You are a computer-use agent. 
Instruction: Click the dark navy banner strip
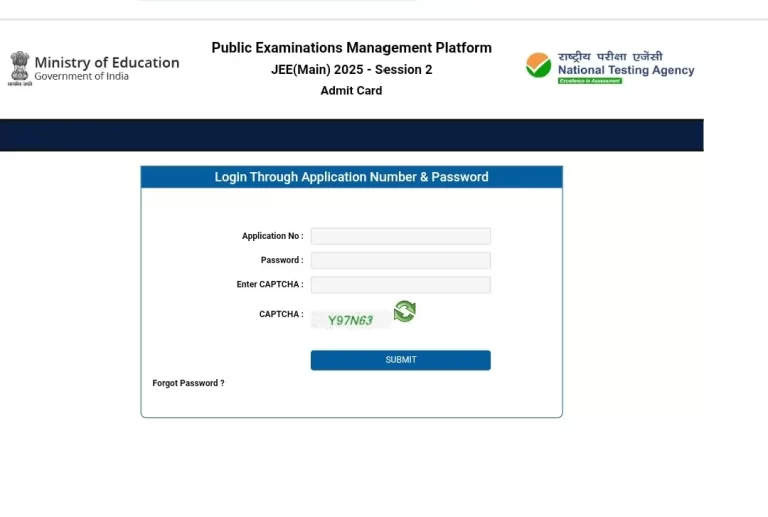pos(351,135)
